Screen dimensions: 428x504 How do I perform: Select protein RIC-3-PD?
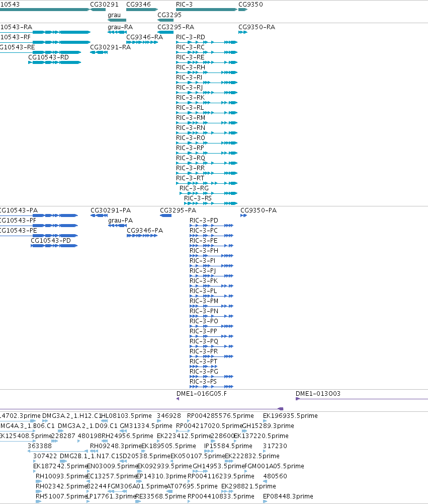[211, 226]
